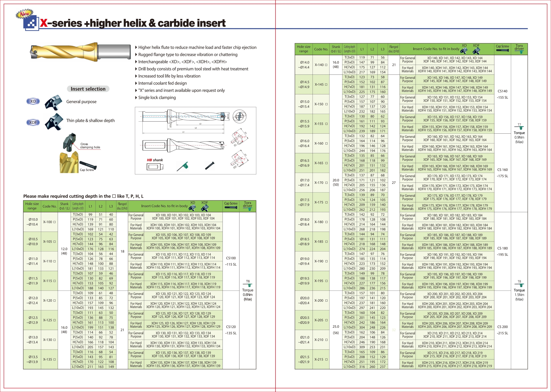Click XDF insert icon in left table header
This screenshot has width=551, height=392.
coord(205,208)
